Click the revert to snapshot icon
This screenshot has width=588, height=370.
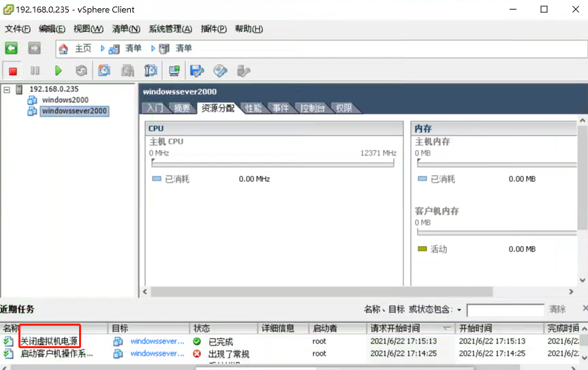[x=127, y=70]
